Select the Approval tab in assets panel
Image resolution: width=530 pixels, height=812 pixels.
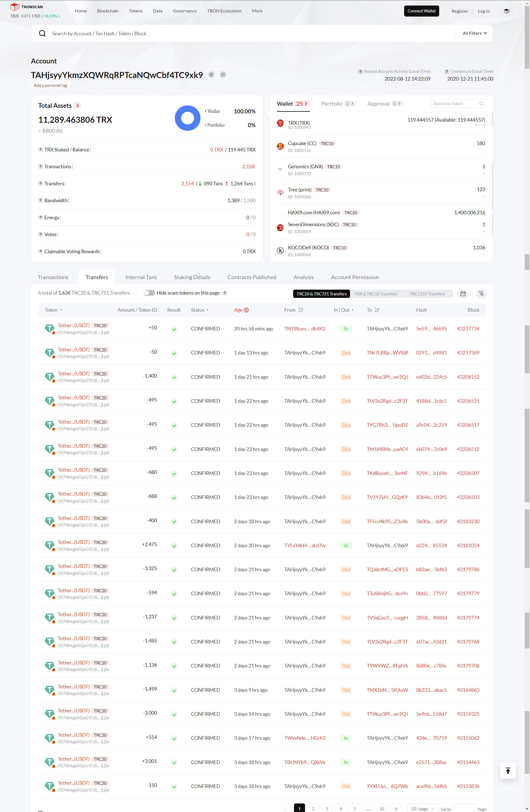tap(385, 104)
